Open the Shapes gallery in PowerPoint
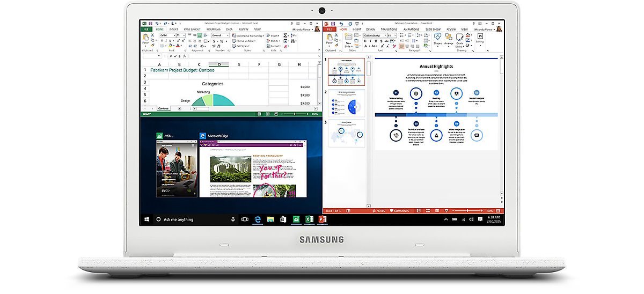Image resolution: width=644 pixels, height=294 pixels. [437, 40]
